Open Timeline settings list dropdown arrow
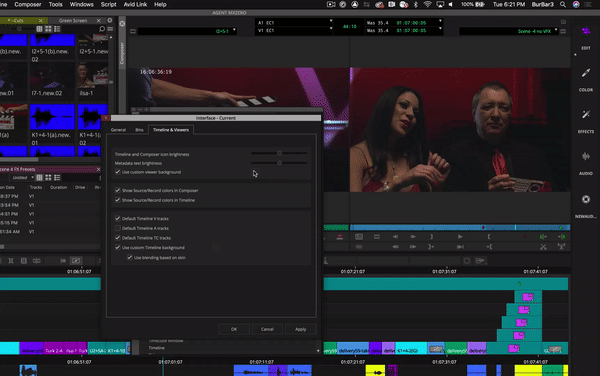The image size is (600, 376). (x=318, y=350)
